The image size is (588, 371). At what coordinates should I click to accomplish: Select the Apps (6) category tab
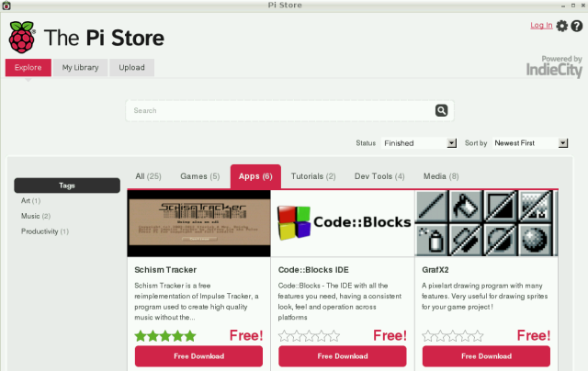(255, 176)
